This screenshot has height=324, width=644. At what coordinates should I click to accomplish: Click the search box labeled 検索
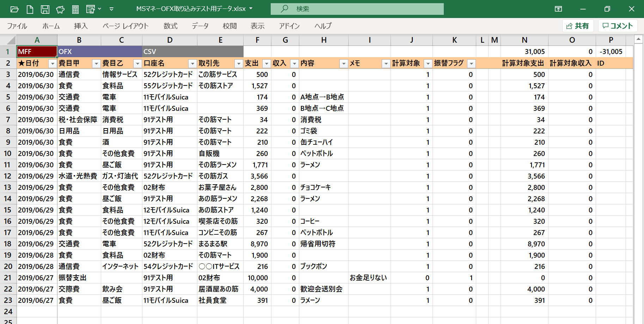coord(357,9)
